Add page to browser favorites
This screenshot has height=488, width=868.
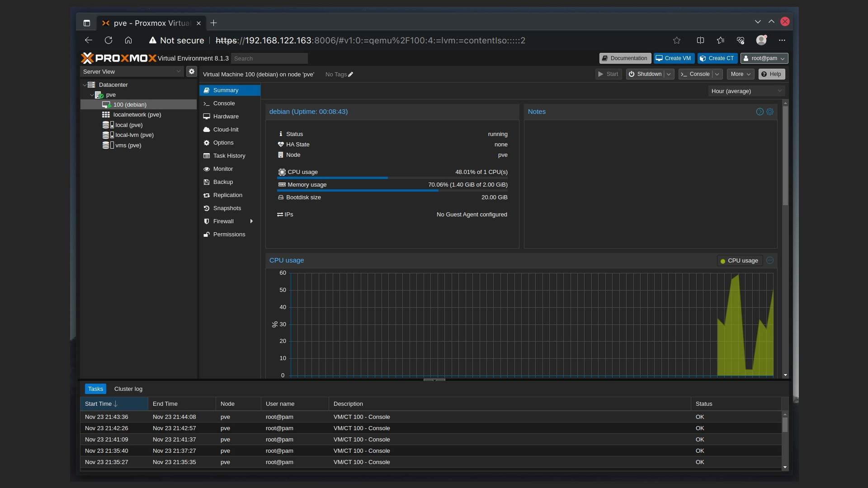pos(676,40)
